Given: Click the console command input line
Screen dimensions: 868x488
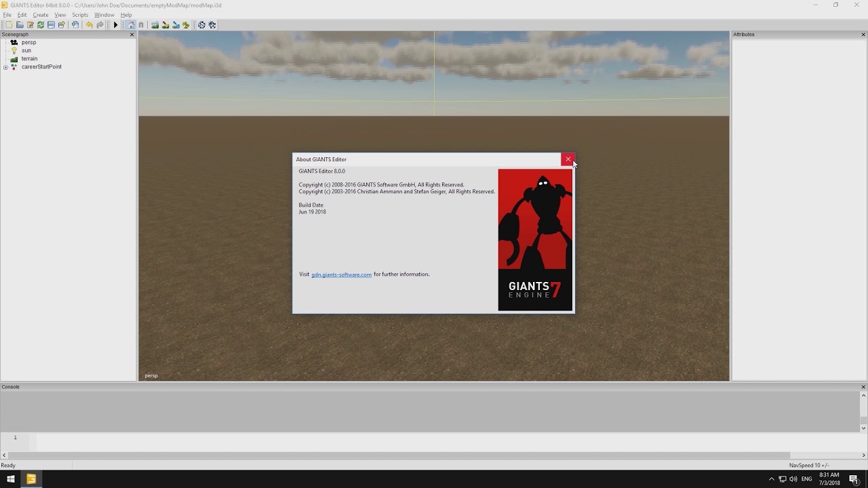Looking at the screenshot, I should click(446, 441).
